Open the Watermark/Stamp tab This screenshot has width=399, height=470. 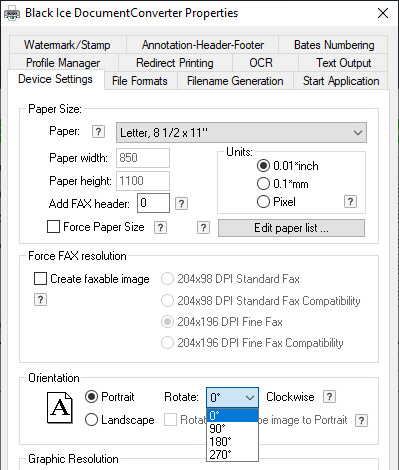[67, 45]
